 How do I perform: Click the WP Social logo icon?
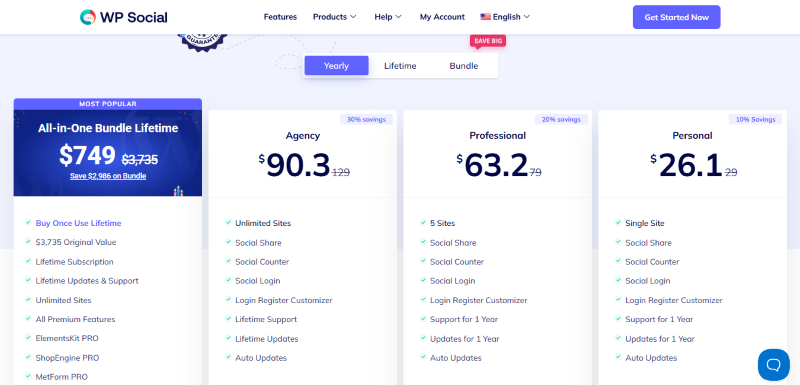tap(88, 17)
